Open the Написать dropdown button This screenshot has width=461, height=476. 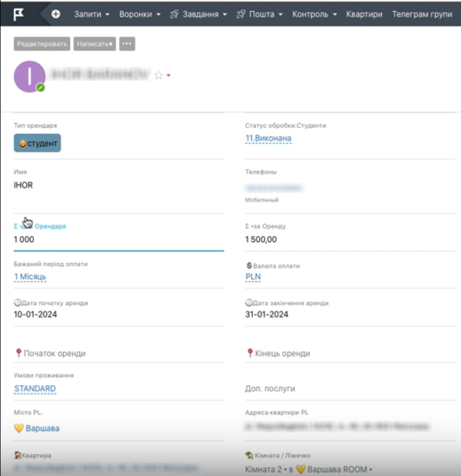95,44
